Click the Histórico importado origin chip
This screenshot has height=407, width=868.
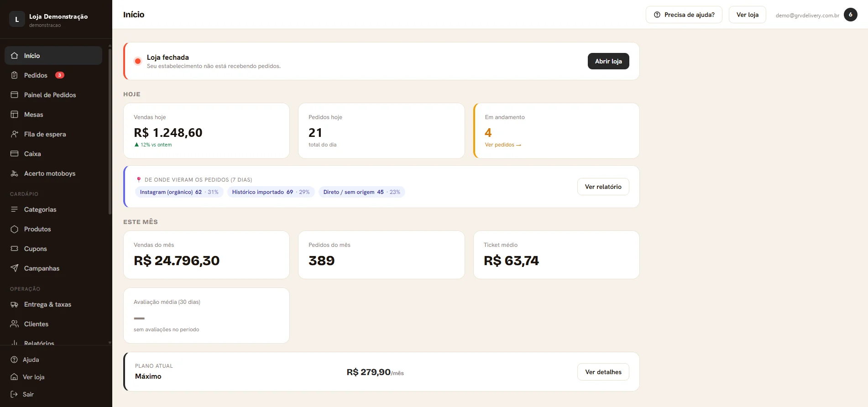(271, 192)
